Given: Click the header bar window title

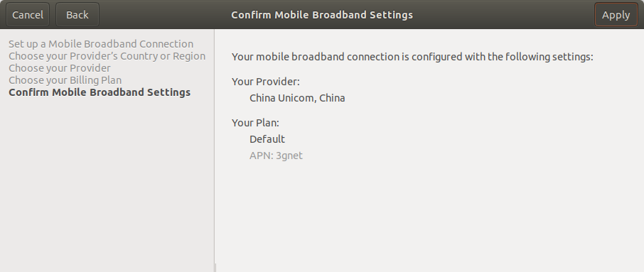Looking at the screenshot, I should point(322,15).
